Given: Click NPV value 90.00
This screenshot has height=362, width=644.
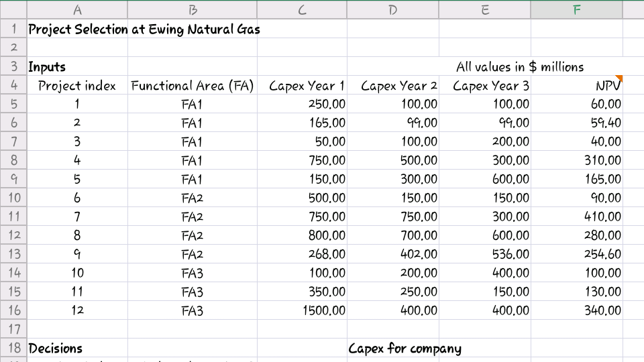Looking at the screenshot, I should (x=577, y=198).
